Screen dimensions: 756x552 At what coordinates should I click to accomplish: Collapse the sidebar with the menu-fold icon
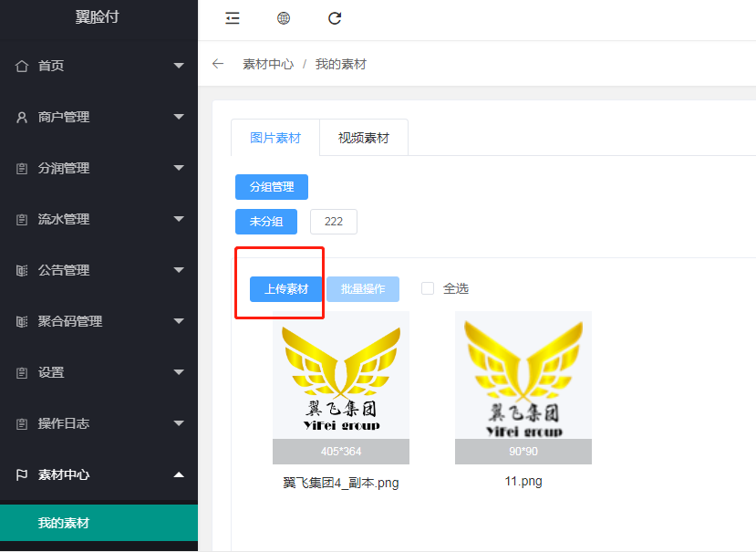click(233, 18)
